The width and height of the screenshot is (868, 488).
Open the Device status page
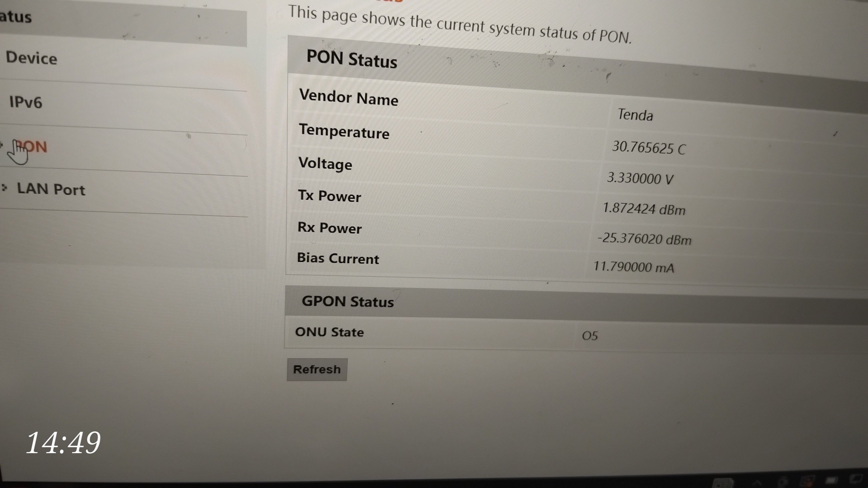(31, 58)
